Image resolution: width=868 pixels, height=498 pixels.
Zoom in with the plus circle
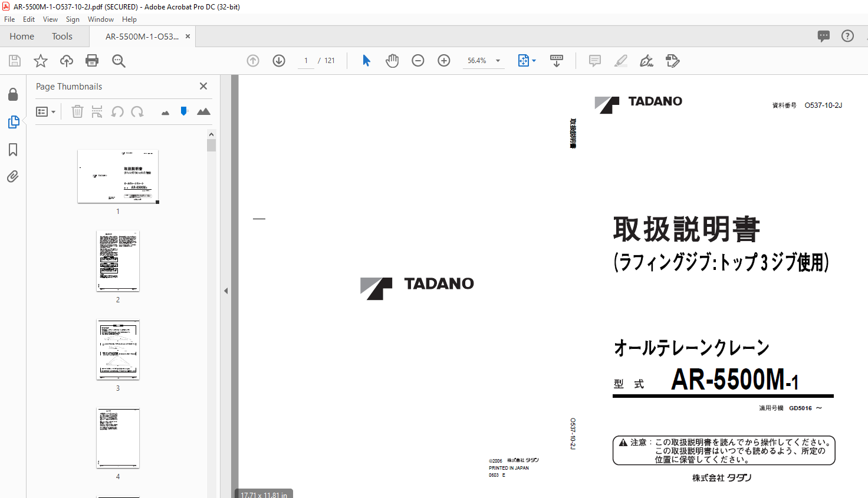pyautogui.click(x=444, y=61)
